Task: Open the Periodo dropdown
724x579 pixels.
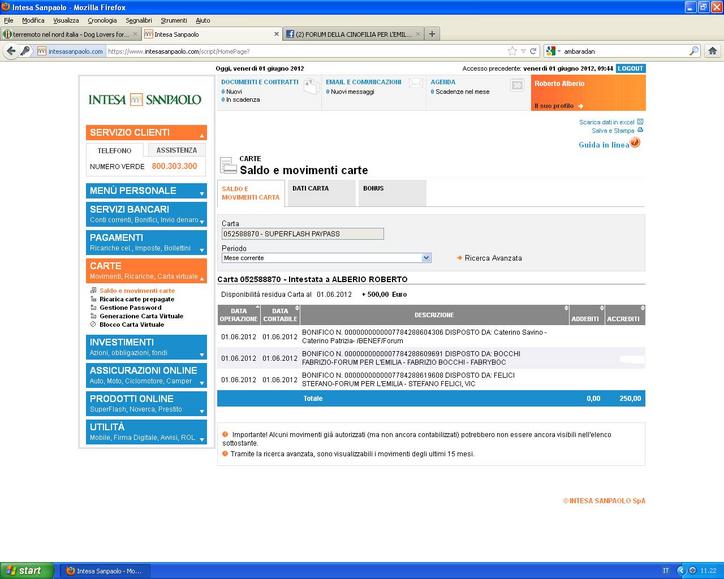Action: (427, 258)
